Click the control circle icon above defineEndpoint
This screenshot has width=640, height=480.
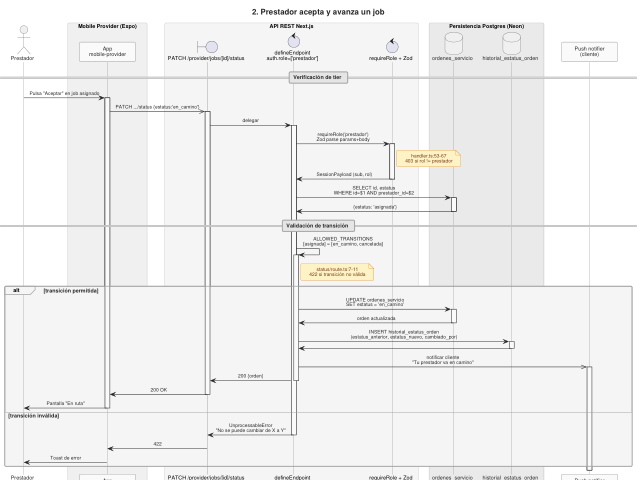coord(293,41)
